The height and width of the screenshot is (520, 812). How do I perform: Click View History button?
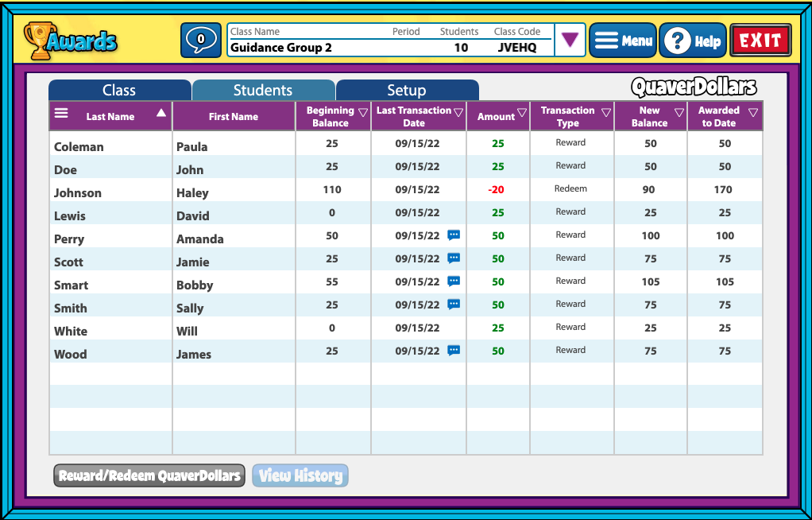click(x=300, y=475)
